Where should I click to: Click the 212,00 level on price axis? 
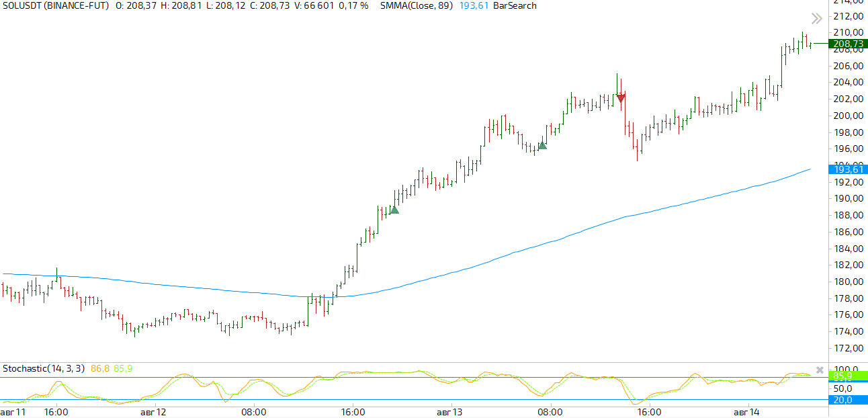click(x=847, y=16)
